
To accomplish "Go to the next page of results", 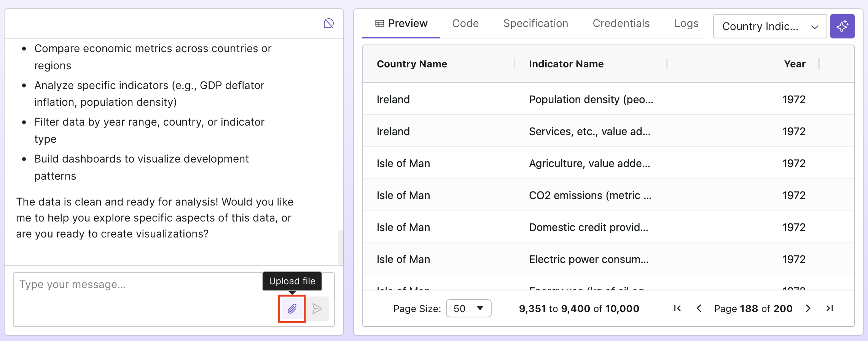I will (x=808, y=309).
